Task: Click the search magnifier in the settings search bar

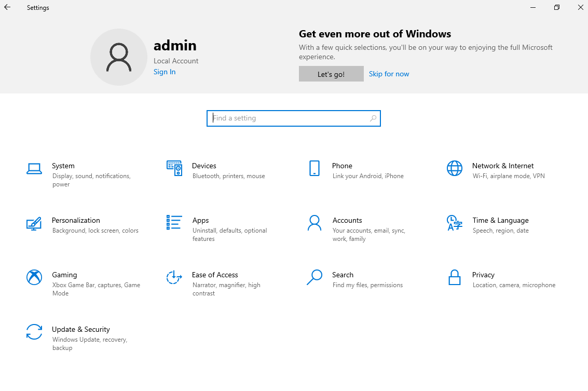Action: (x=373, y=118)
